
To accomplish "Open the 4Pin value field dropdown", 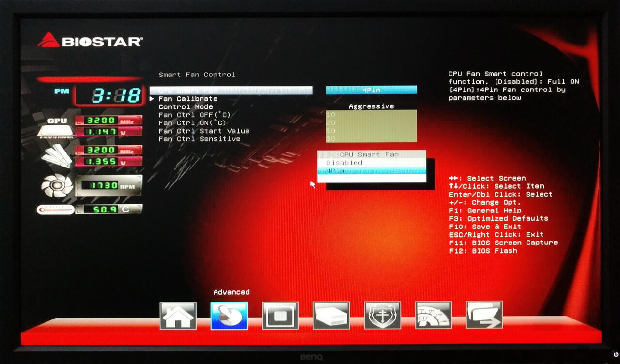I will pos(372,90).
